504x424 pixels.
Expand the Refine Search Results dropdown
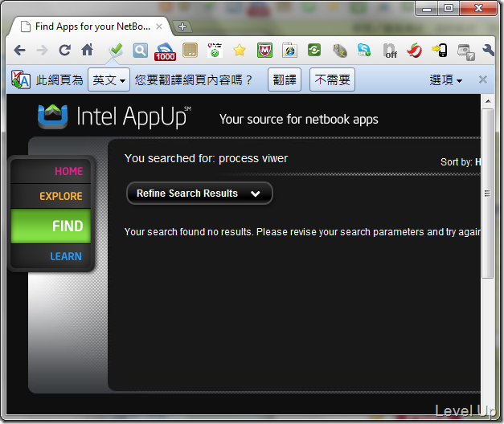(x=199, y=194)
